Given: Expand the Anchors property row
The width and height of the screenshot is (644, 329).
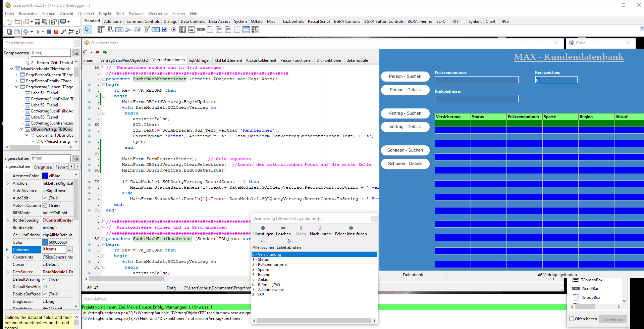Looking at the screenshot, I should pyautogui.click(x=8, y=183).
